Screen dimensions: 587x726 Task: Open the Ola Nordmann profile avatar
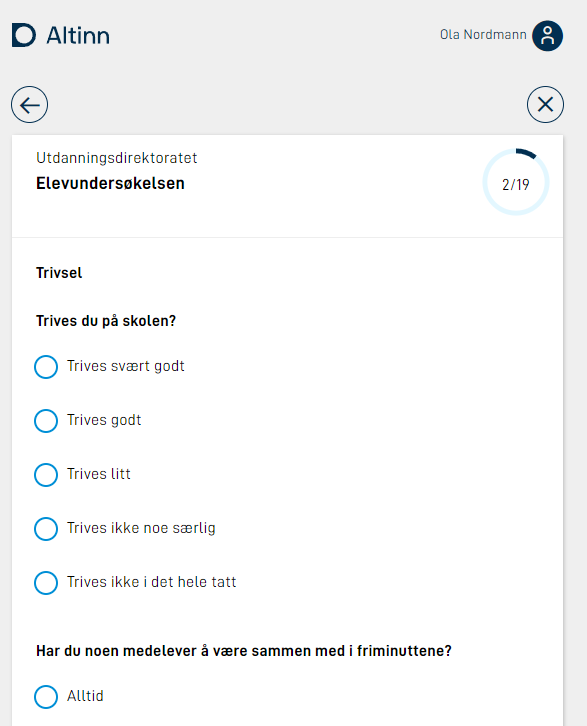(x=547, y=36)
